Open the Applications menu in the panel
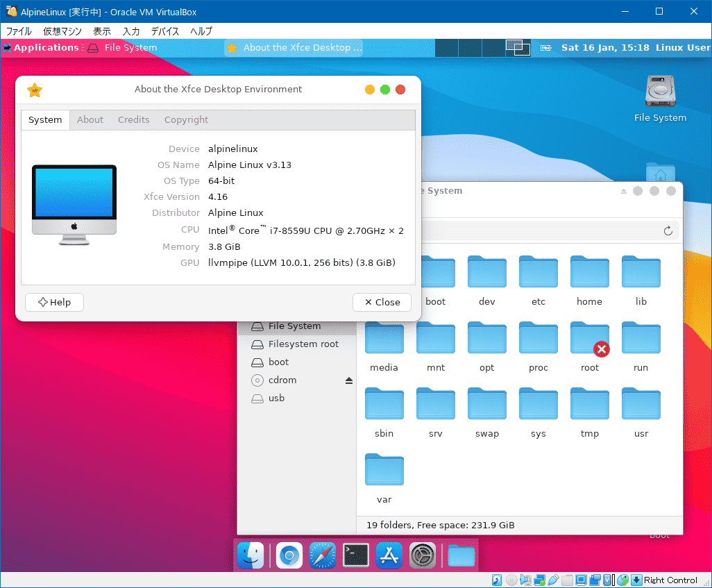Viewport: 712px width, 588px height. [42, 48]
